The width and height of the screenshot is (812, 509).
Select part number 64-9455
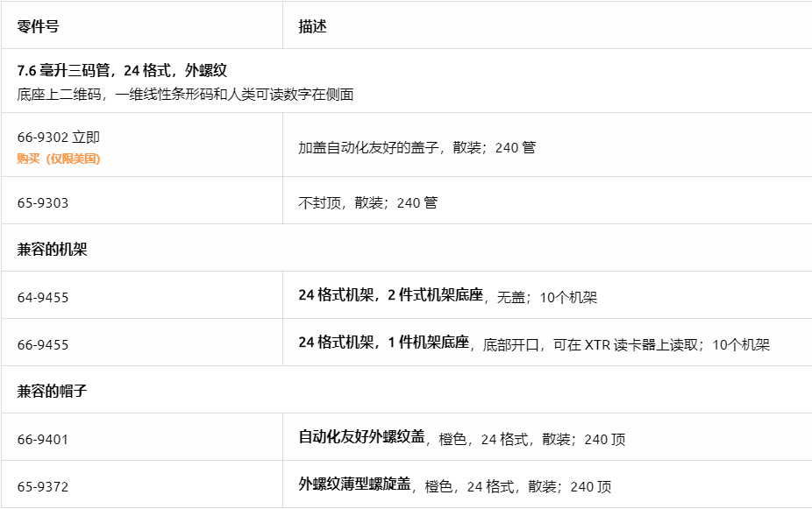point(43,298)
